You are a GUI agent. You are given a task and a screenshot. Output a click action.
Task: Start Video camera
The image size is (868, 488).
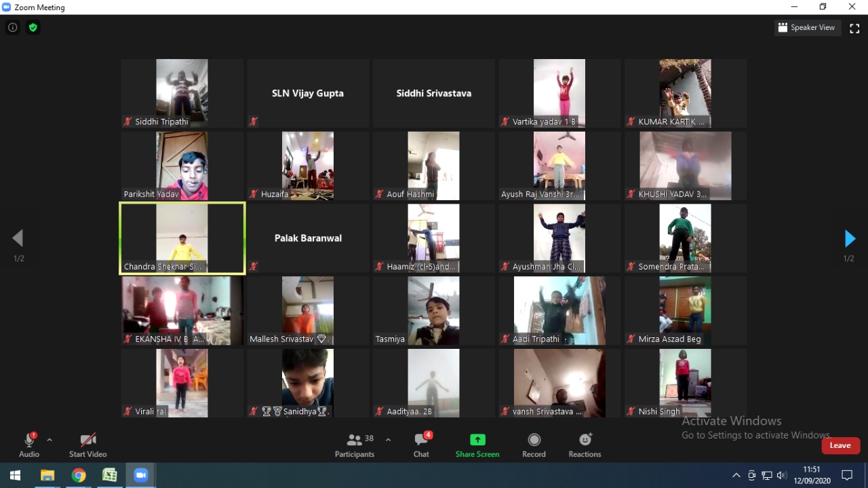pyautogui.click(x=87, y=445)
